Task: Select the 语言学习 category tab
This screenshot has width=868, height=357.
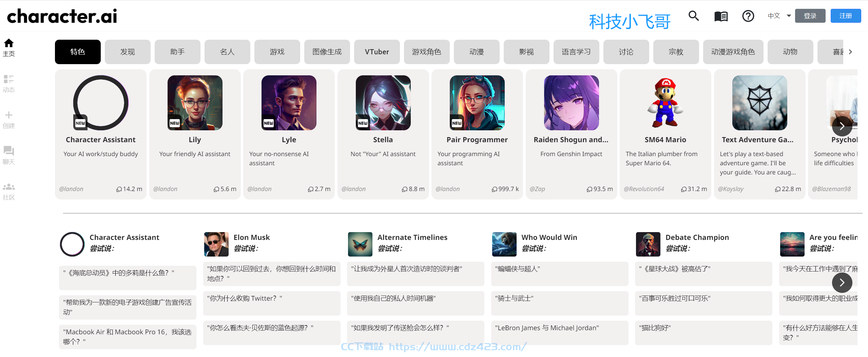Action: (576, 52)
